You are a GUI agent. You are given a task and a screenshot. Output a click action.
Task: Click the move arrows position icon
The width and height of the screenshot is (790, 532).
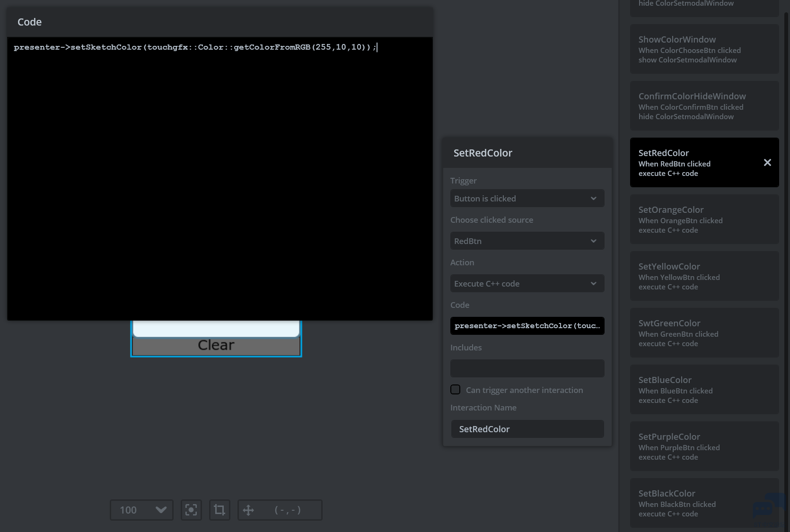pos(248,510)
